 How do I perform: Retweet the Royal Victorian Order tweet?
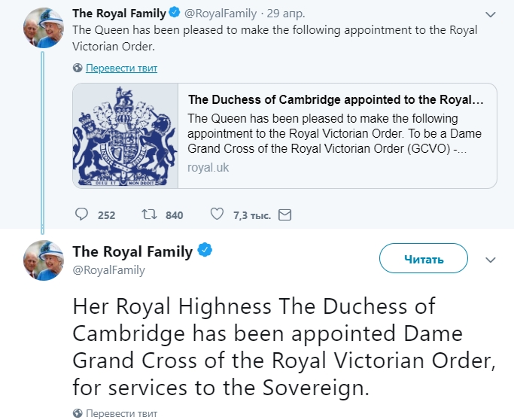pos(149,215)
